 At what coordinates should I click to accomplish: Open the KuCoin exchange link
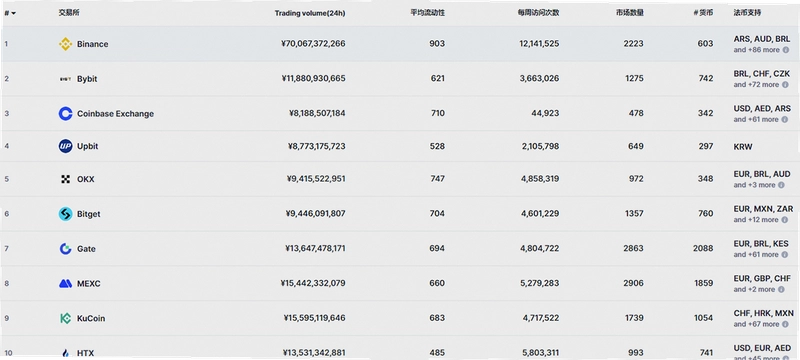pyautogui.click(x=91, y=318)
